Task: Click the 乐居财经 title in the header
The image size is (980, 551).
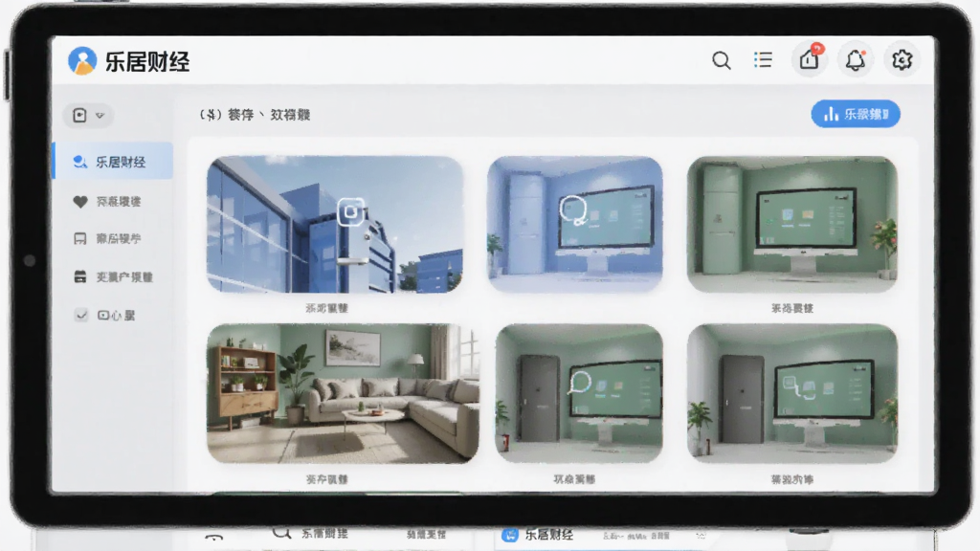Action: click(x=147, y=61)
